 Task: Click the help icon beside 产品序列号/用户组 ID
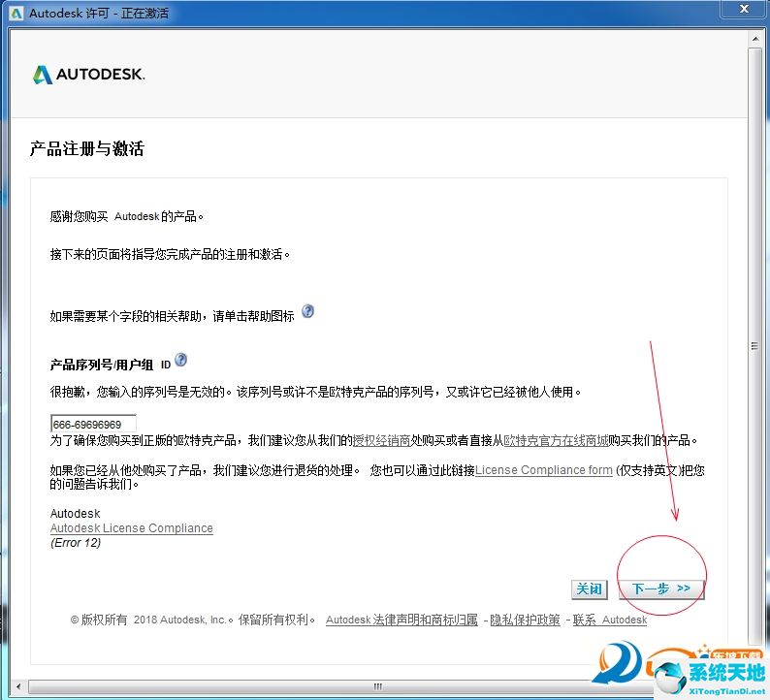[x=180, y=360]
